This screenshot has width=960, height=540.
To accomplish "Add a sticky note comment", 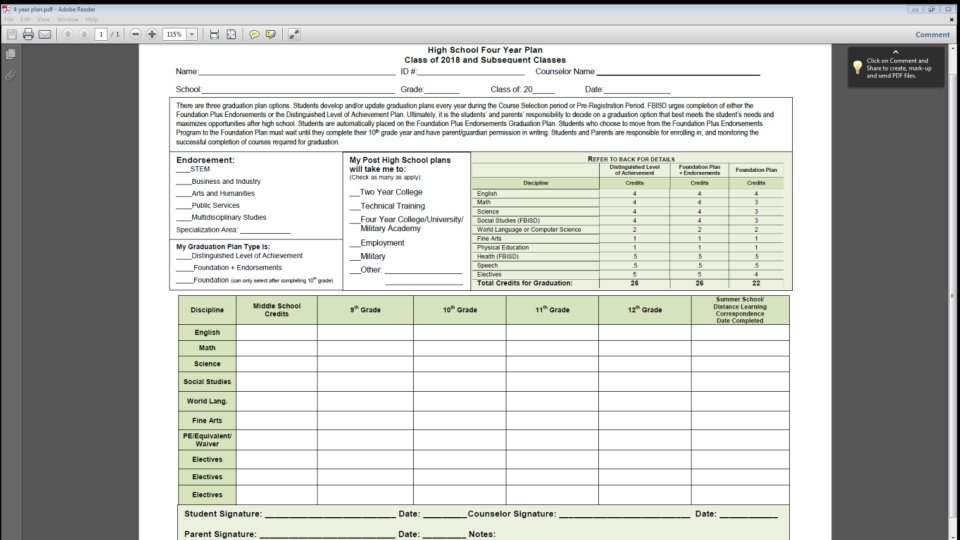I will (254, 34).
